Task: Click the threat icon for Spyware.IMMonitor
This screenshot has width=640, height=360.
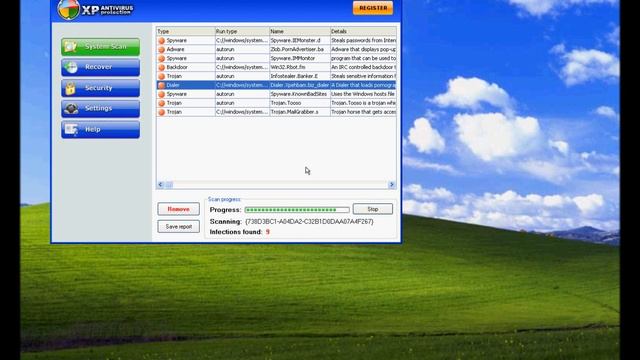Action: coord(161,58)
